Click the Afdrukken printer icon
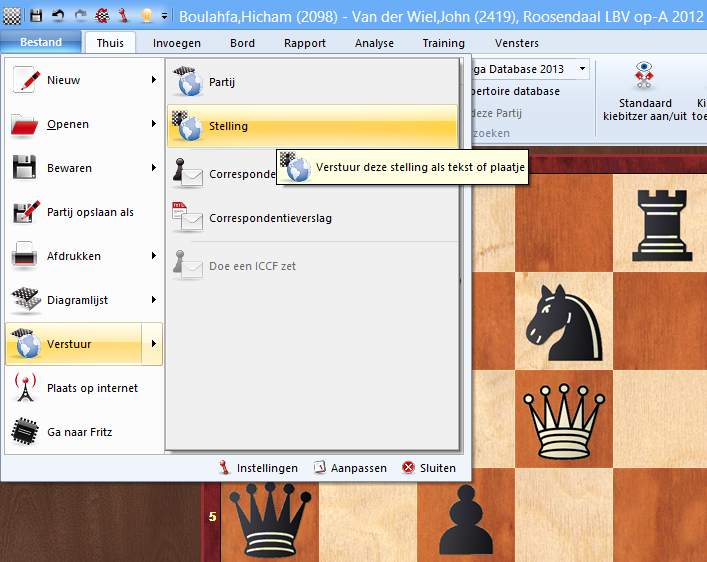707x562 pixels. (24, 256)
